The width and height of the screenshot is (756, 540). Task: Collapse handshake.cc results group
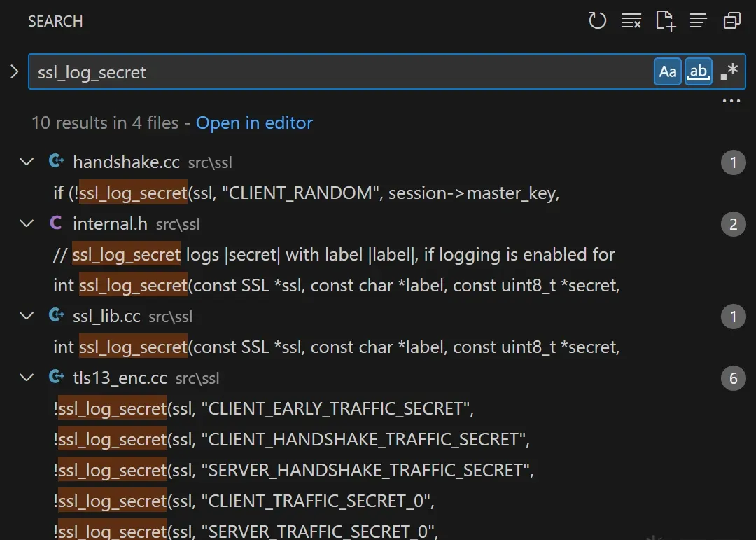(27, 162)
